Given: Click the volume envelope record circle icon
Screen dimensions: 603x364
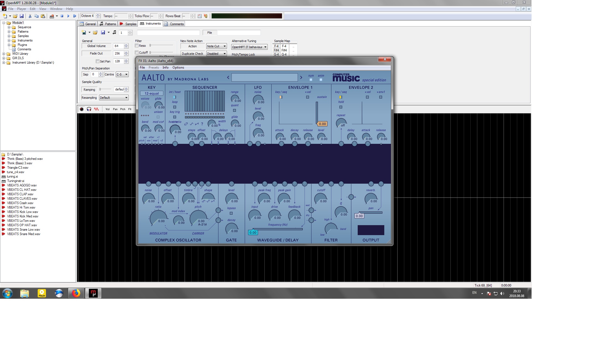Looking at the screenshot, I should (82, 109).
